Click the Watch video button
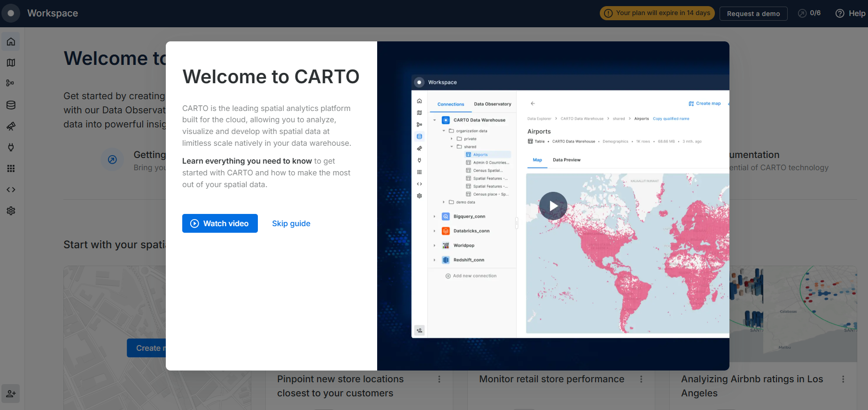This screenshot has height=410, width=868. [x=220, y=223]
